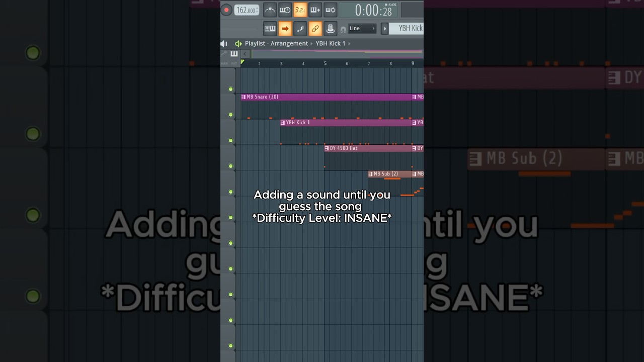Toggle the metronome icon

[270, 10]
